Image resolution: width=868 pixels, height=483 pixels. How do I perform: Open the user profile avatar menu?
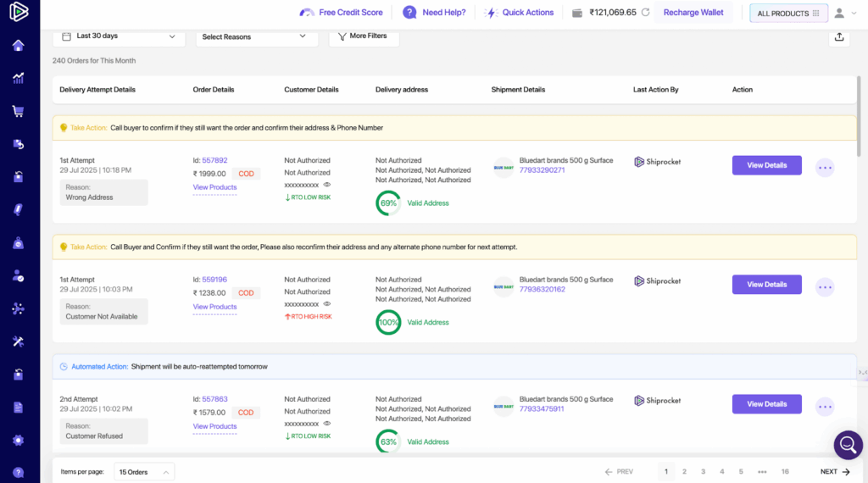(x=840, y=13)
